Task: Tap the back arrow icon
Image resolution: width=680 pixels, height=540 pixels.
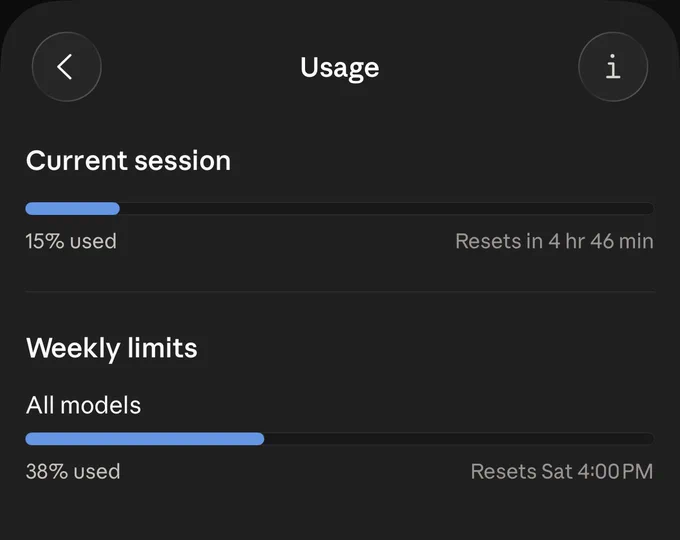Action: pos(66,67)
